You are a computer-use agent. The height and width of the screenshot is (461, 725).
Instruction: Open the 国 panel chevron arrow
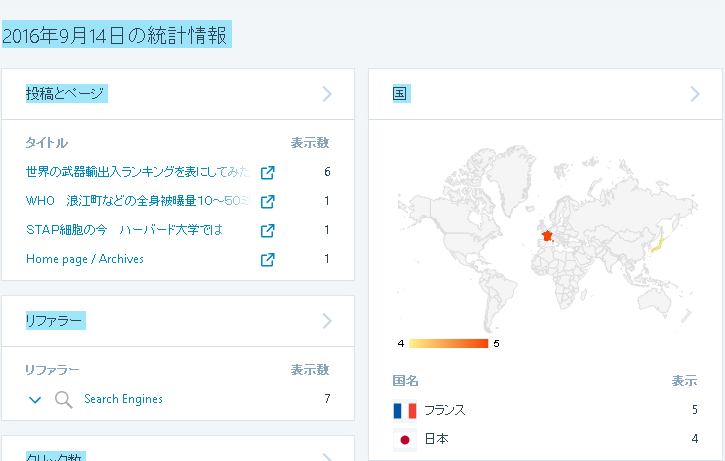(x=696, y=94)
